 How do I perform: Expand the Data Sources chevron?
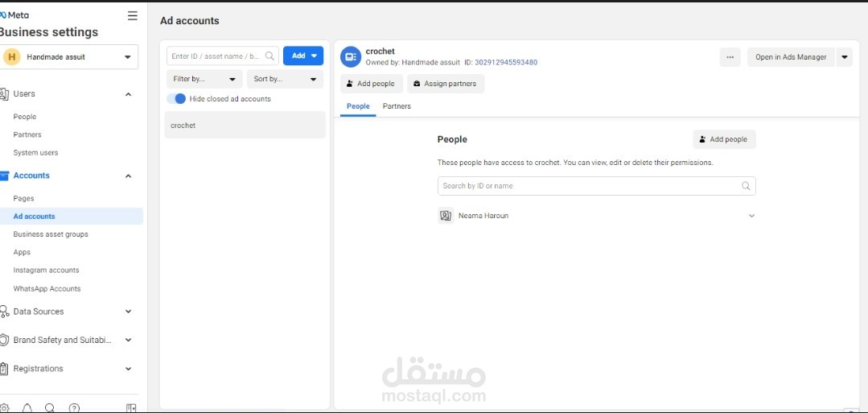[128, 312]
